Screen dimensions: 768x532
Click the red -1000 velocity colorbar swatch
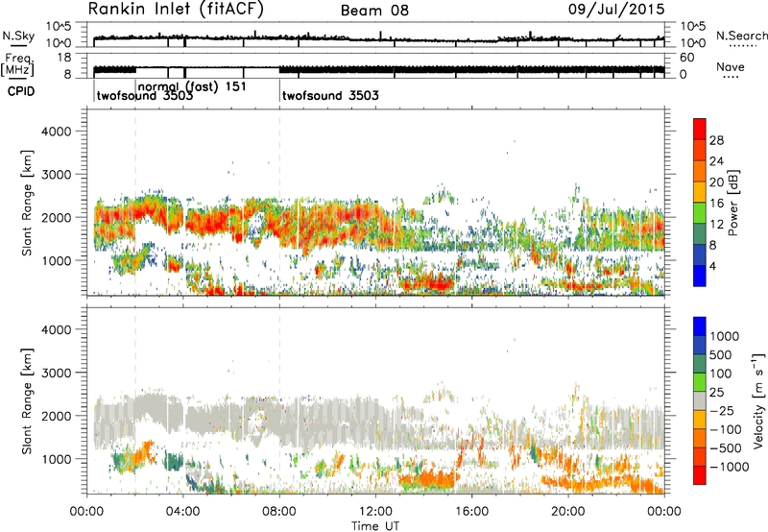pos(700,475)
